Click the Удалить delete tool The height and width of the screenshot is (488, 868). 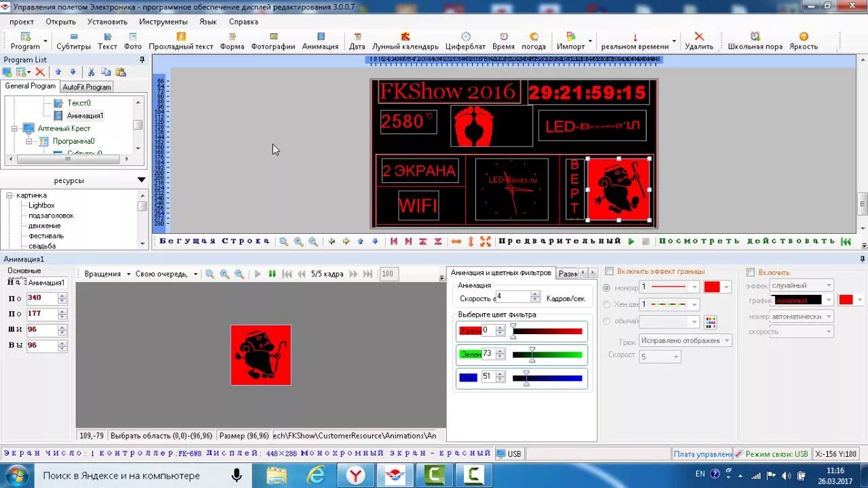pyautogui.click(x=699, y=41)
